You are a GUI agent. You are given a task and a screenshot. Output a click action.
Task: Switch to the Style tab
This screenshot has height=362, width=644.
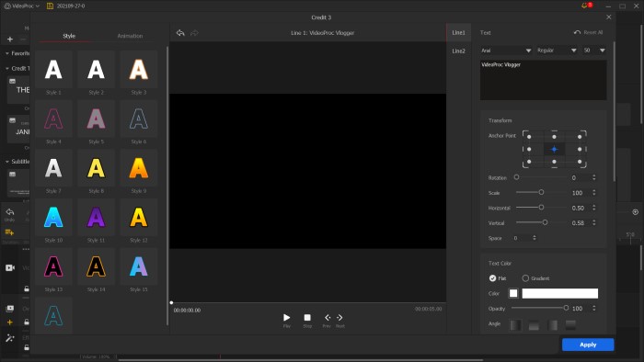click(69, 36)
